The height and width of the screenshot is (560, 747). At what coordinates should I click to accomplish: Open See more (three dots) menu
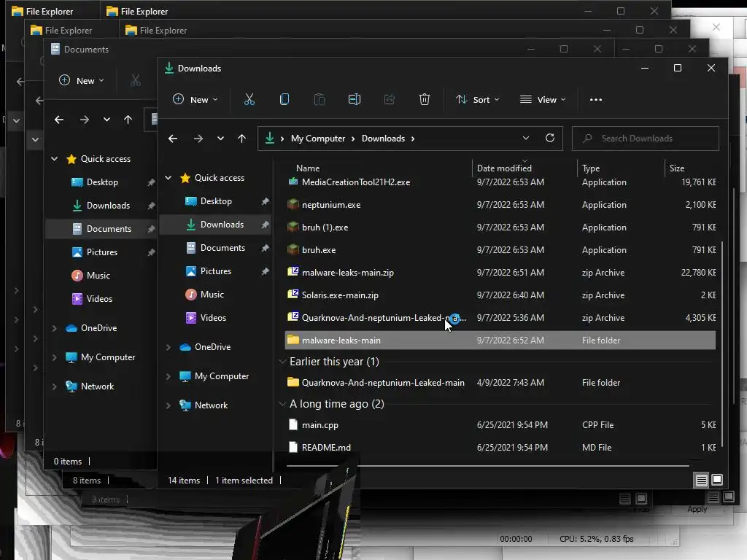596,99
